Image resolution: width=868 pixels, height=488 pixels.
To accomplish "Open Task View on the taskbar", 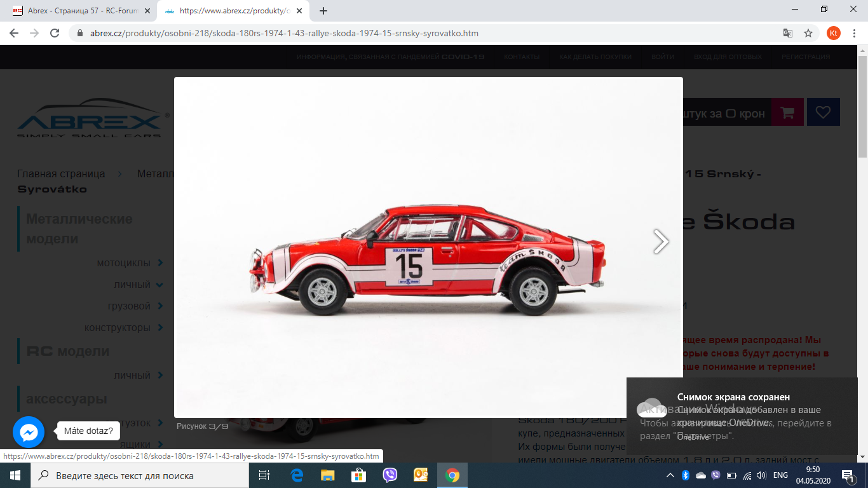I will (264, 475).
